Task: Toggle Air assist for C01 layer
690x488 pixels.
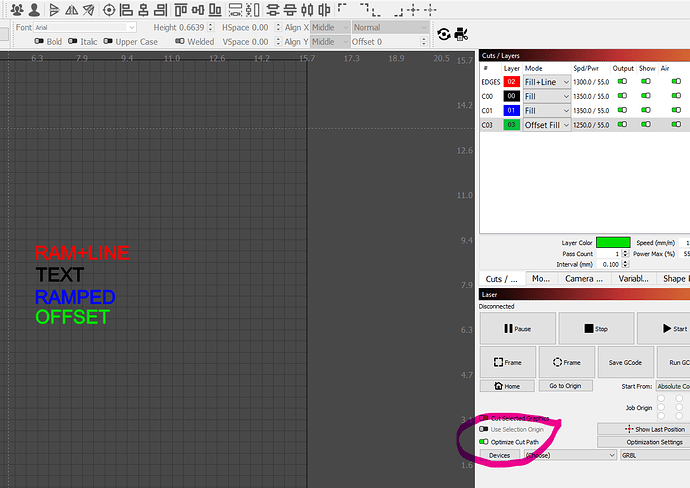Action: point(676,110)
